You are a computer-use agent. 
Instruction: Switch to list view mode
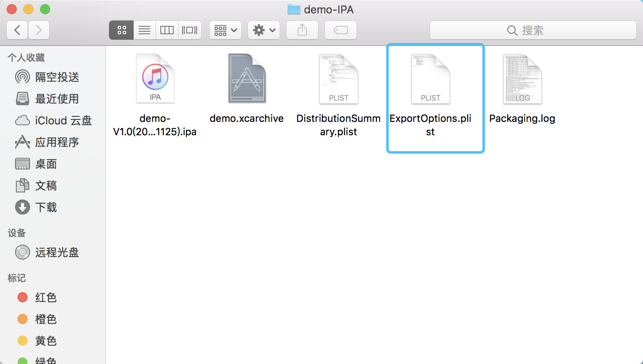144,30
